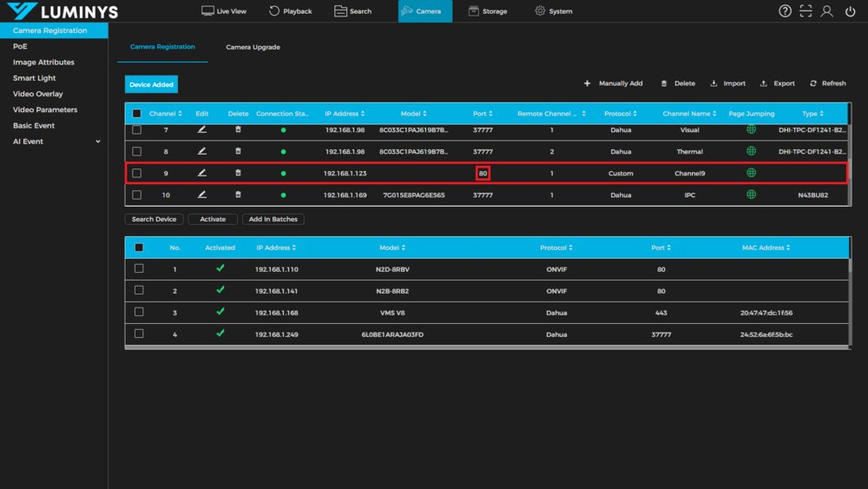This screenshot has width=868, height=489.
Task: Delete channel 7 using trash icon
Action: pos(238,129)
